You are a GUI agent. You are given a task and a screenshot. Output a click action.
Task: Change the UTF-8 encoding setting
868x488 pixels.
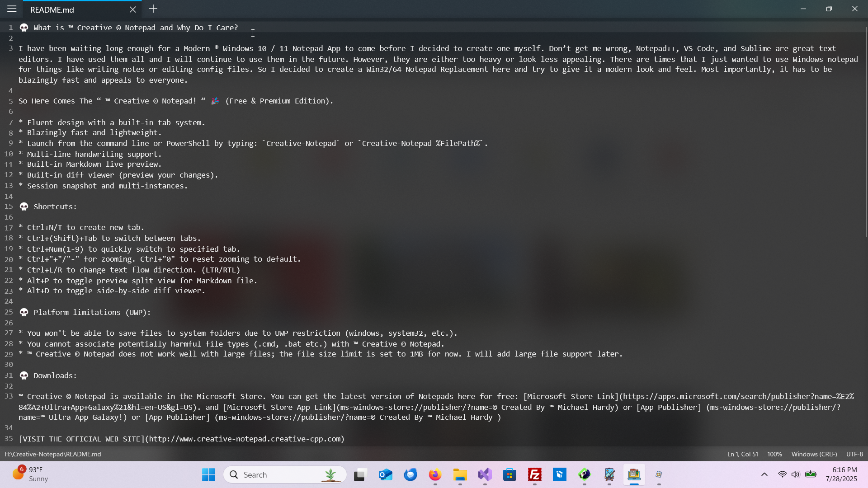(854, 454)
